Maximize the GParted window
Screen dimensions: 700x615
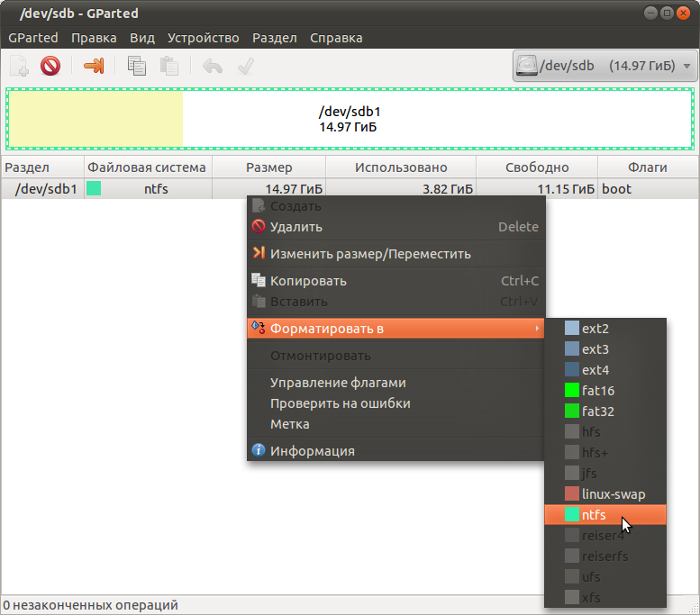667,13
